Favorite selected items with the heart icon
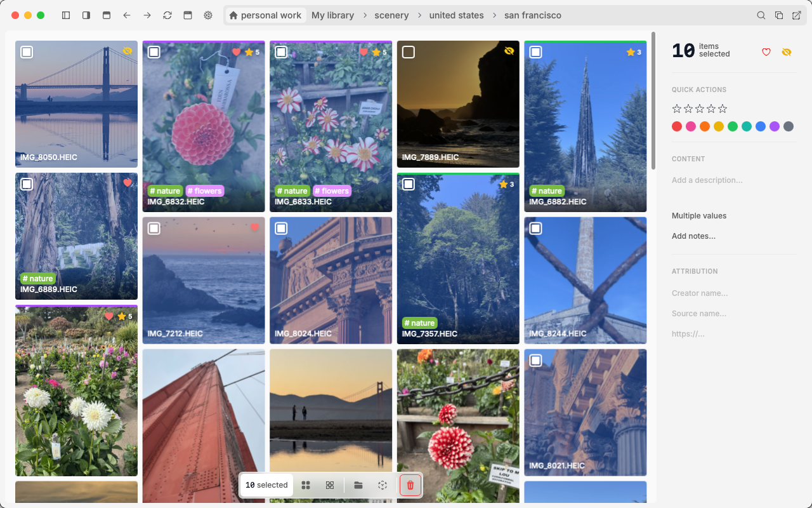 (766, 51)
